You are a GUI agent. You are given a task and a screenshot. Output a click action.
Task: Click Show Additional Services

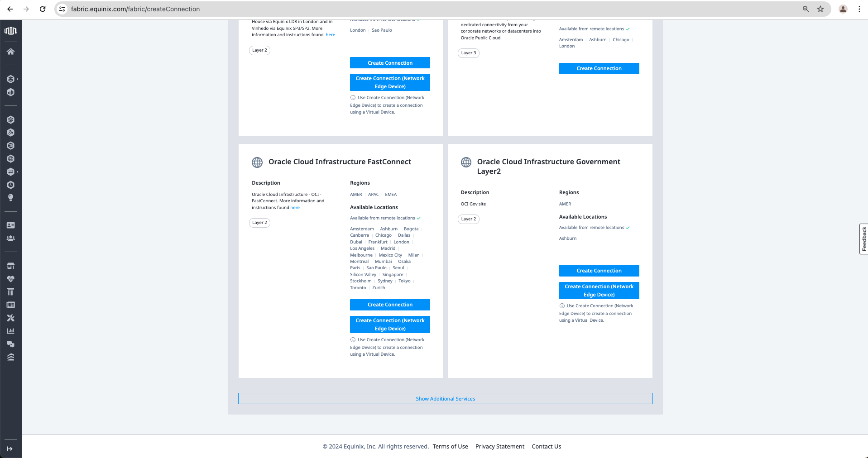445,399
